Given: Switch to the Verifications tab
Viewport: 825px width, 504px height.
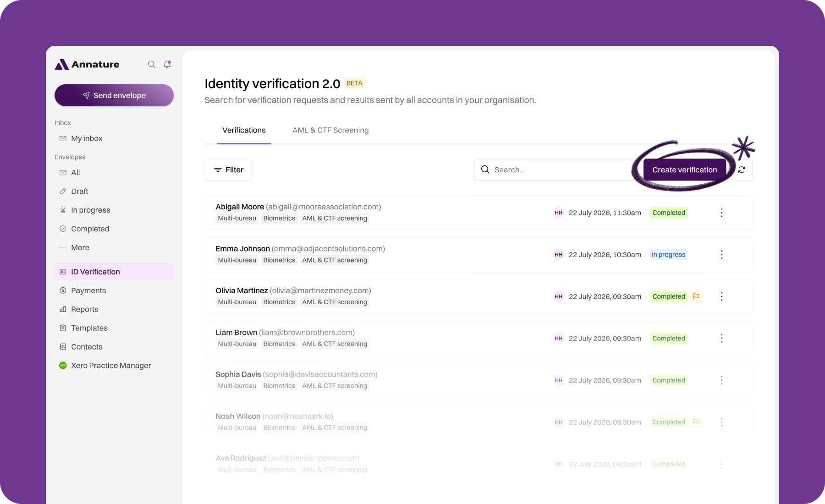Looking at the screenshot, I should 244,130.
